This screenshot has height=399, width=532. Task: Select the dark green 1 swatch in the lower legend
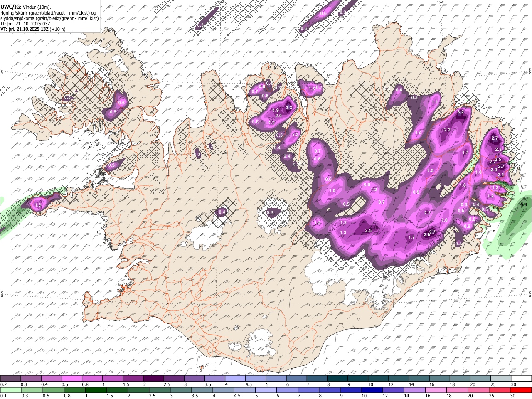tap(96, 390)
